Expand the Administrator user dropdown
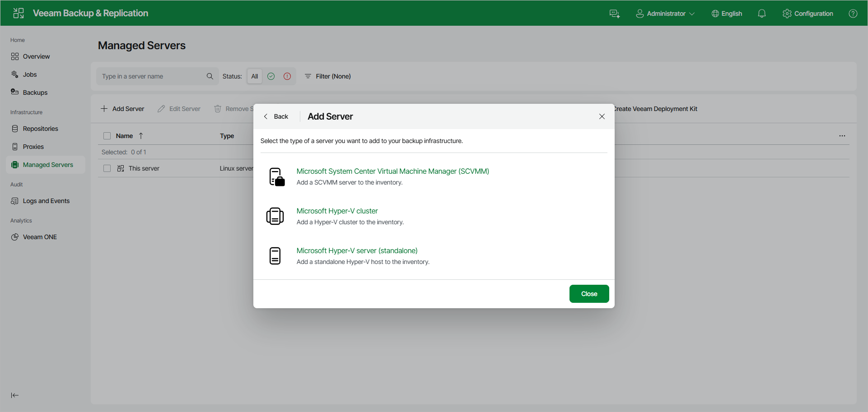 pos(665,14)
